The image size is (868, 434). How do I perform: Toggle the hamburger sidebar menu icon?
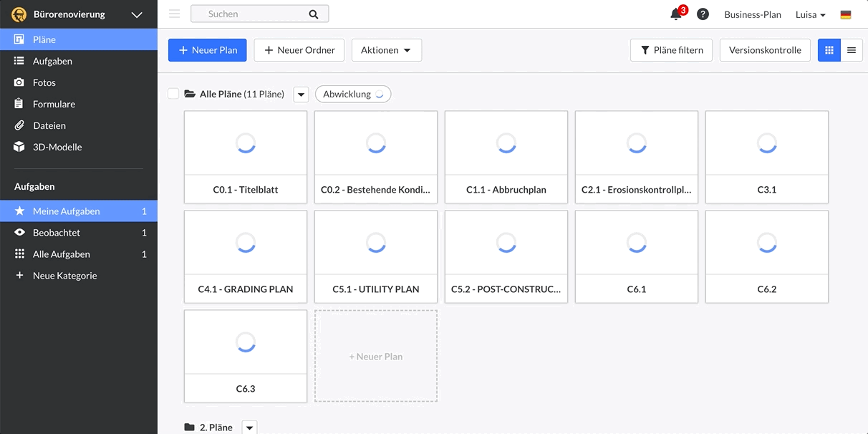point(174,14)
